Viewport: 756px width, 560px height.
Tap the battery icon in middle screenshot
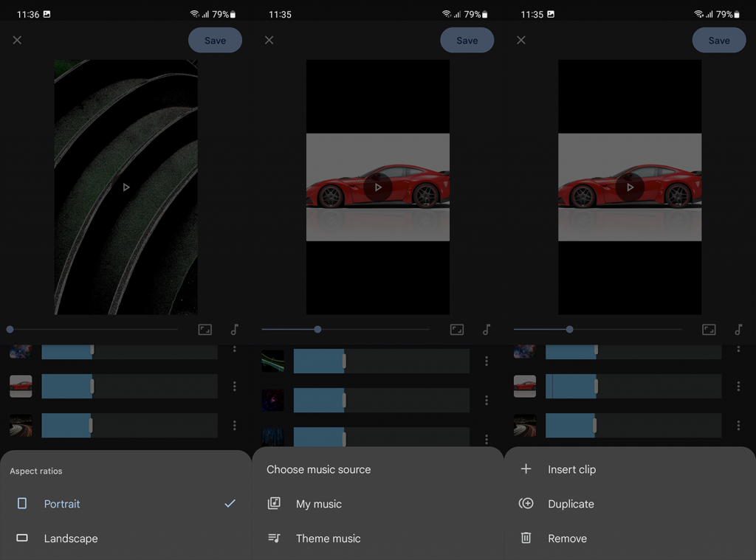coord(484,15)
